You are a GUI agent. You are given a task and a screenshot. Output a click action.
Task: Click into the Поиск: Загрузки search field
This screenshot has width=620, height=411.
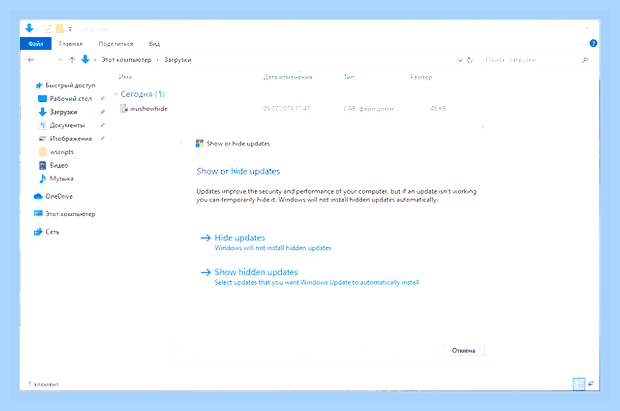pyautogui.click(x=530, y=60)
